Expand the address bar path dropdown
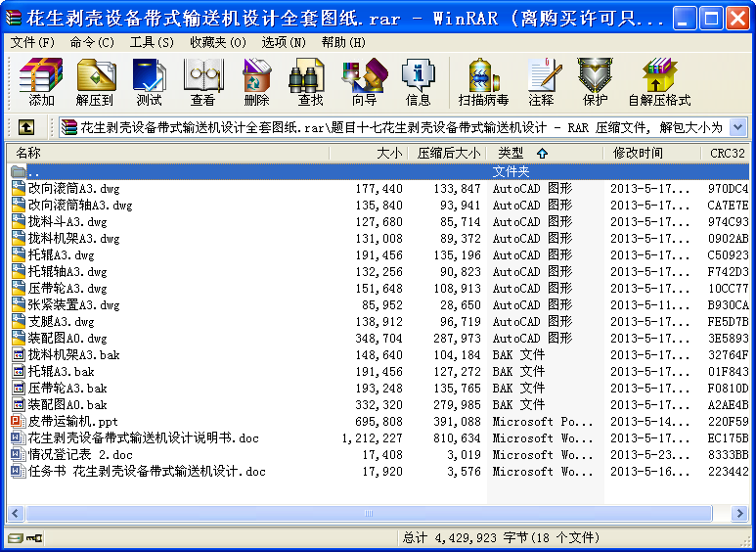 click(737, 127)
